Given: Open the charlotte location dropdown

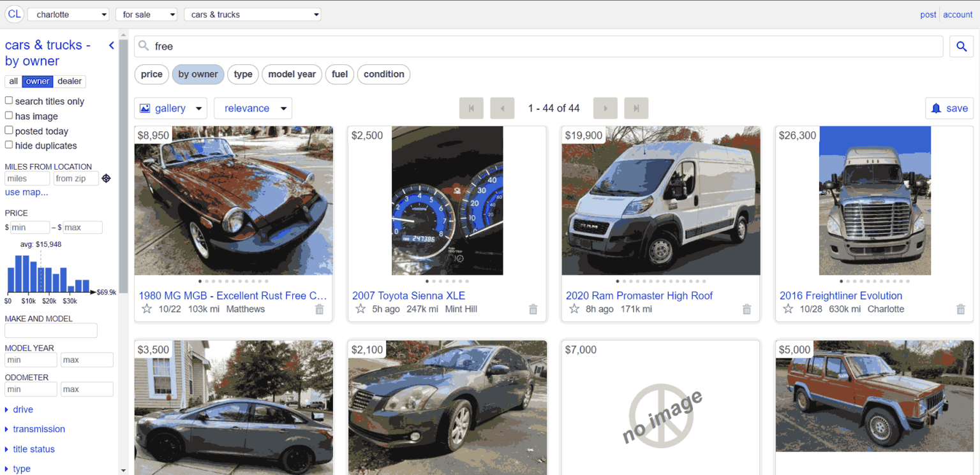Looking at the screenshot, I should [68, 14].
